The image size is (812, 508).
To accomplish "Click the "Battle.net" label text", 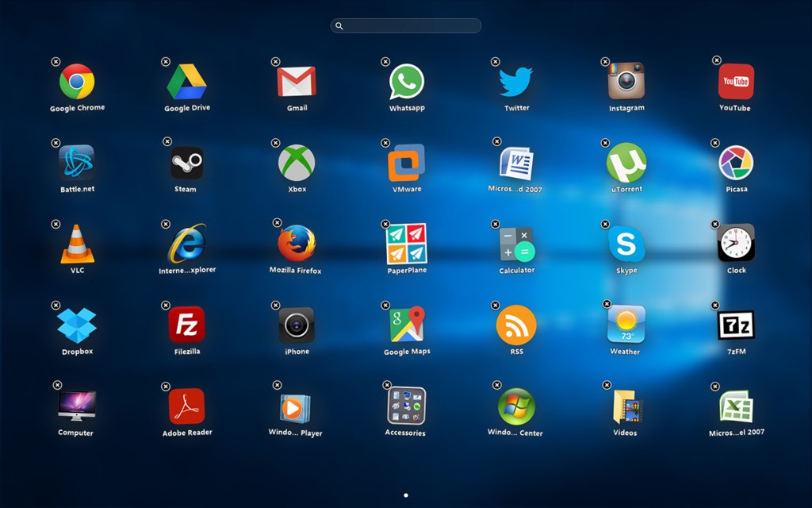I will [x=77, y=189].
